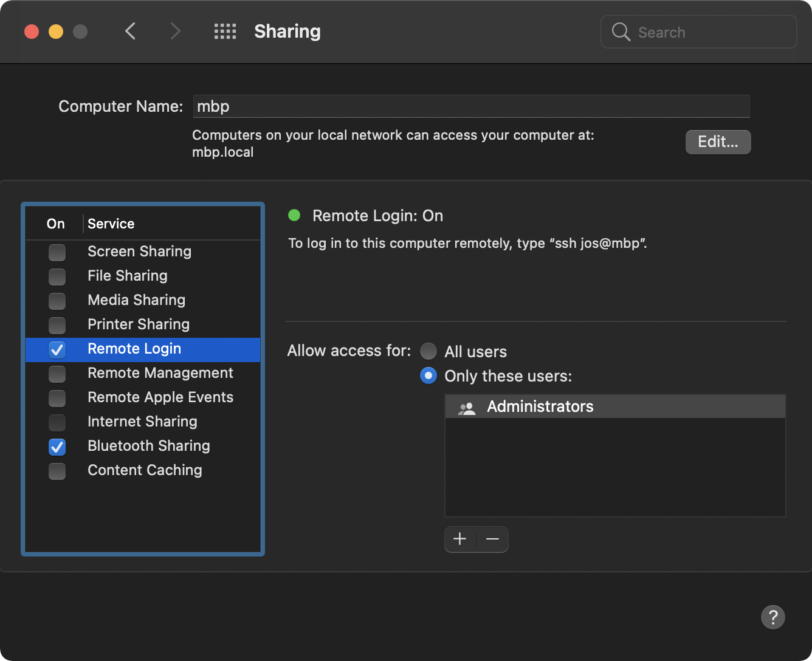812x661 pixels.
Task: Click the Edit... button
Action: pos(718,142)
